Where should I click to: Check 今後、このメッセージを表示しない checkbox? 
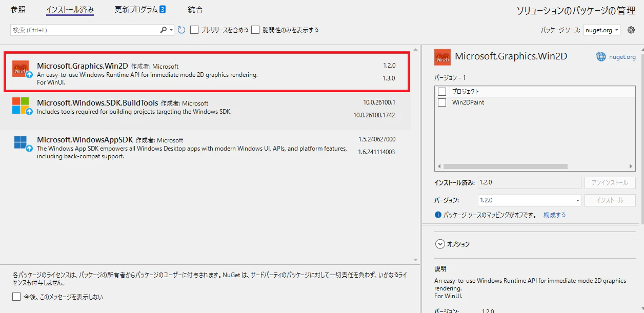16,297
